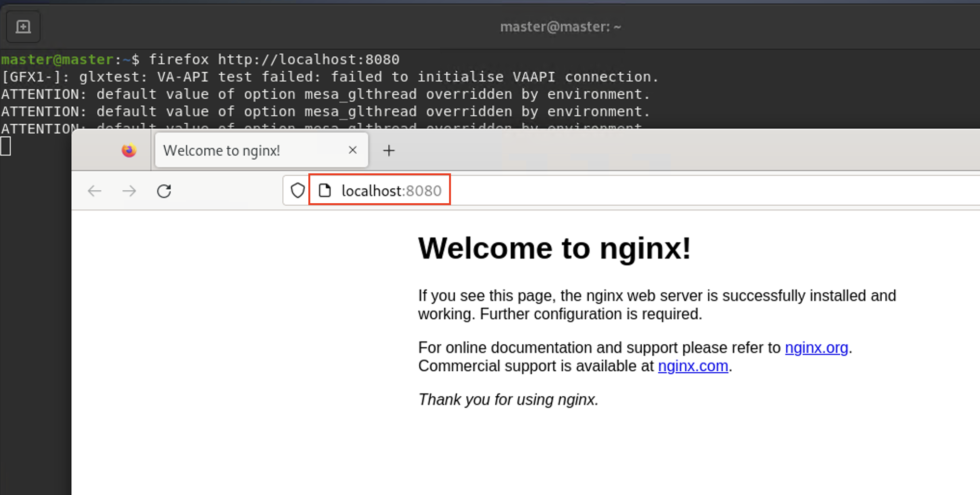Open a new Firefox tab with the plus button

(x=389, y=151)
